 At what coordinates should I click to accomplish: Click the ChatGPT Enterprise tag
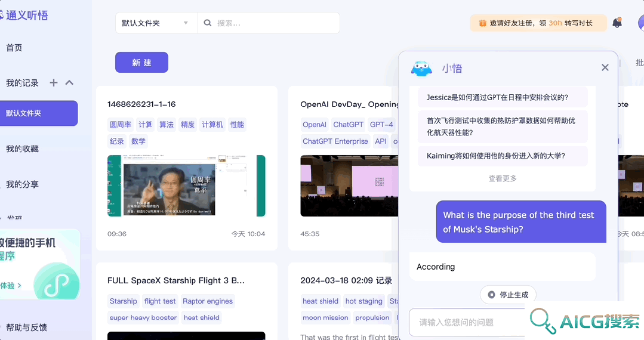pos(335,141)
